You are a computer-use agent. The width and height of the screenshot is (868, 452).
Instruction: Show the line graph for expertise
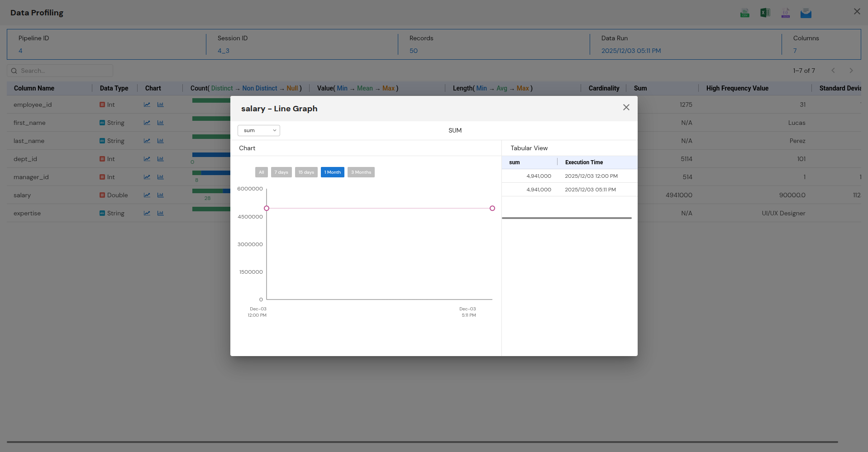coord(146,213)
